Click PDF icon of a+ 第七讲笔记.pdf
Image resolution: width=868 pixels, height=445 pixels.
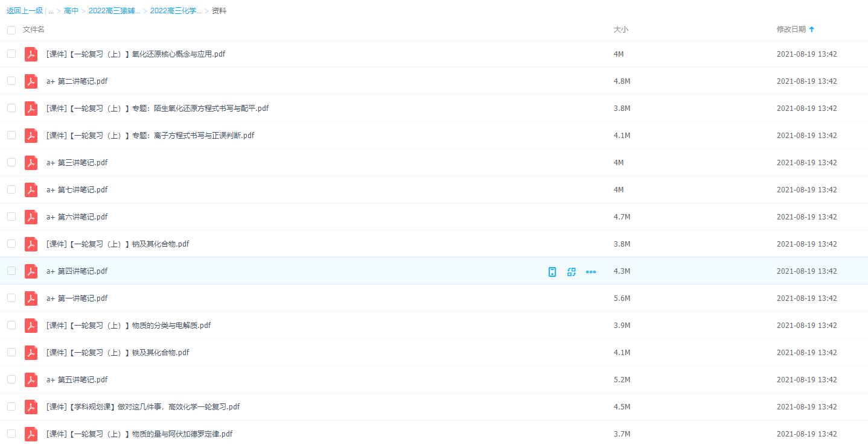tap(31, 190)
